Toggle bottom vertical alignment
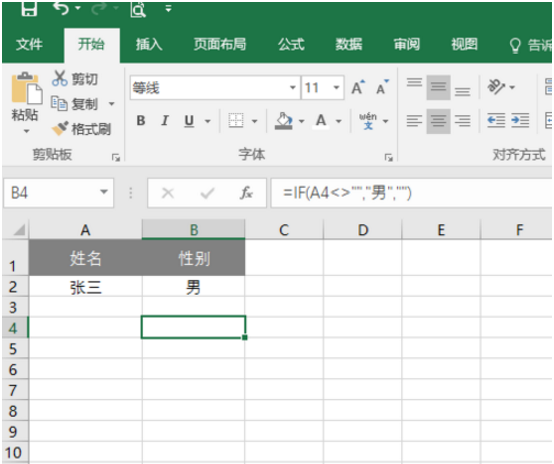The image size is (554, 464). tap(462, 92)
